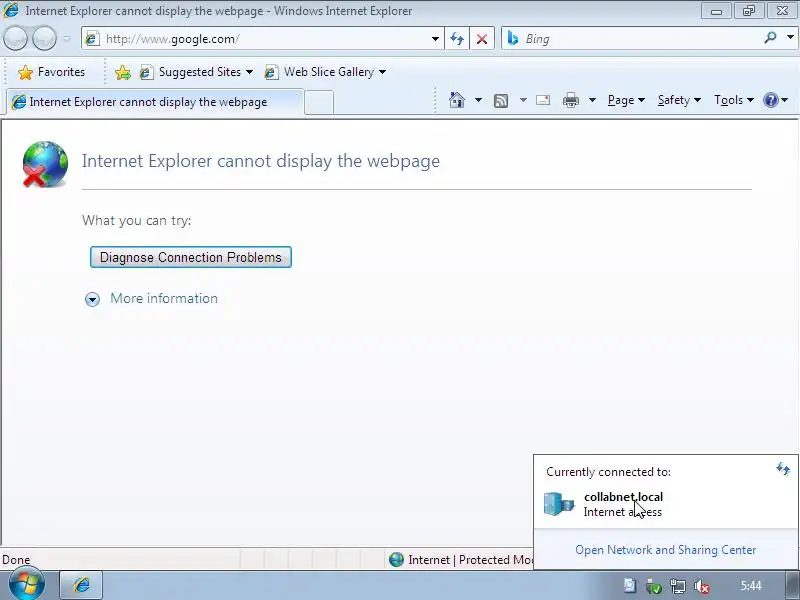Click the Print icon

[571, 100]
